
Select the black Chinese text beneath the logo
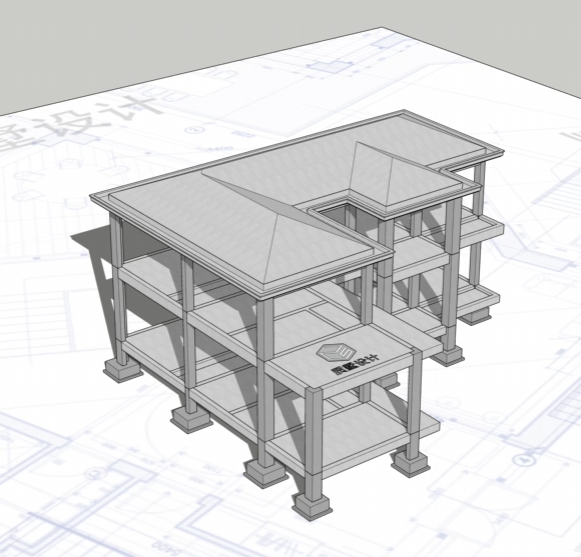(x=355, y=365)
